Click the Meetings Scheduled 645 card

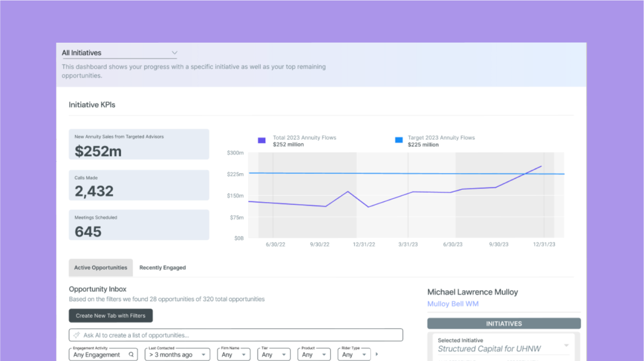tap(139, 225)
